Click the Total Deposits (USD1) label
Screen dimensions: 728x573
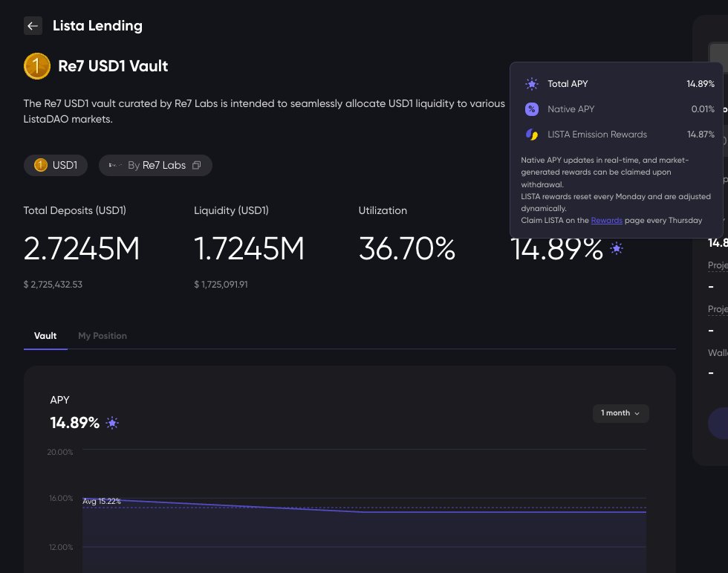[x=75, y=210]
